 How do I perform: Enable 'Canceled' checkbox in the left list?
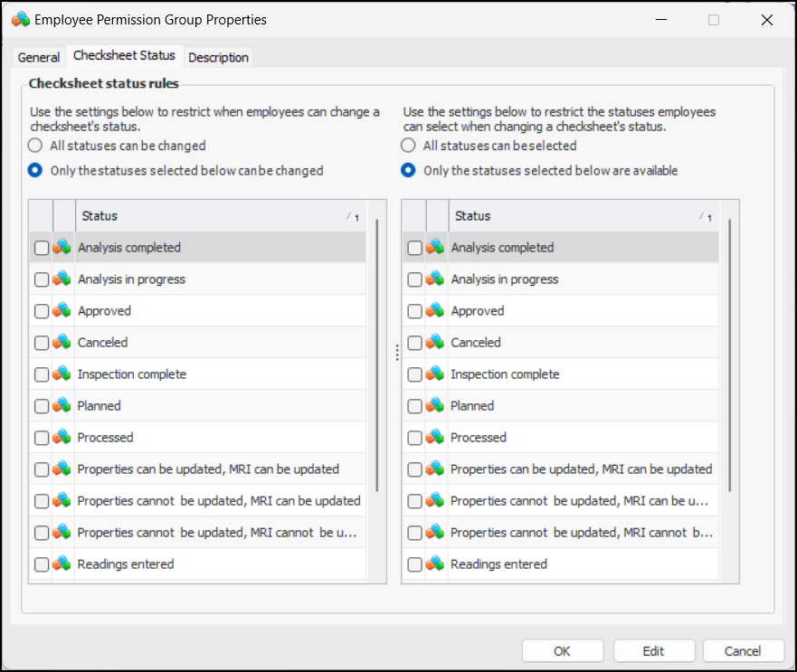click(42, 343)
